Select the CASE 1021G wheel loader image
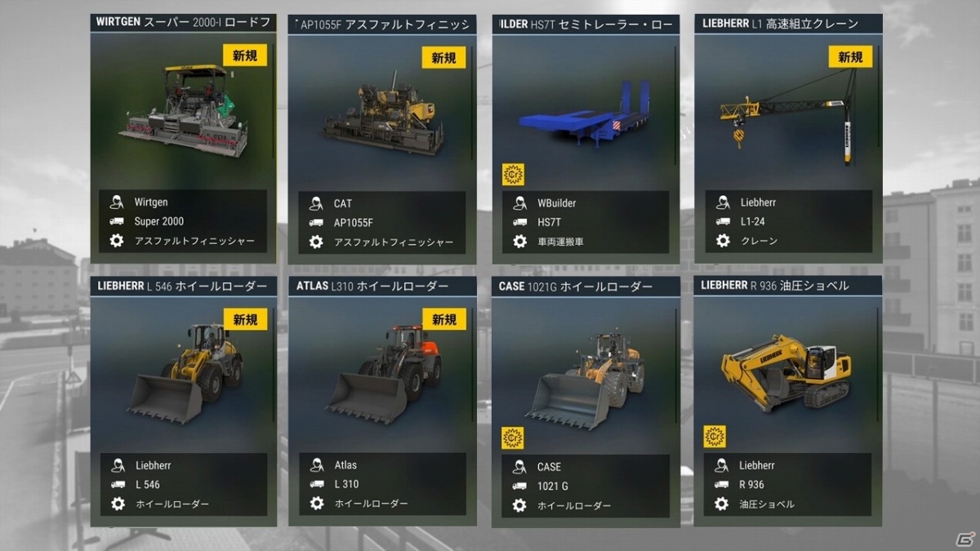This screenshot has width=980, height=551. (585, 380)
